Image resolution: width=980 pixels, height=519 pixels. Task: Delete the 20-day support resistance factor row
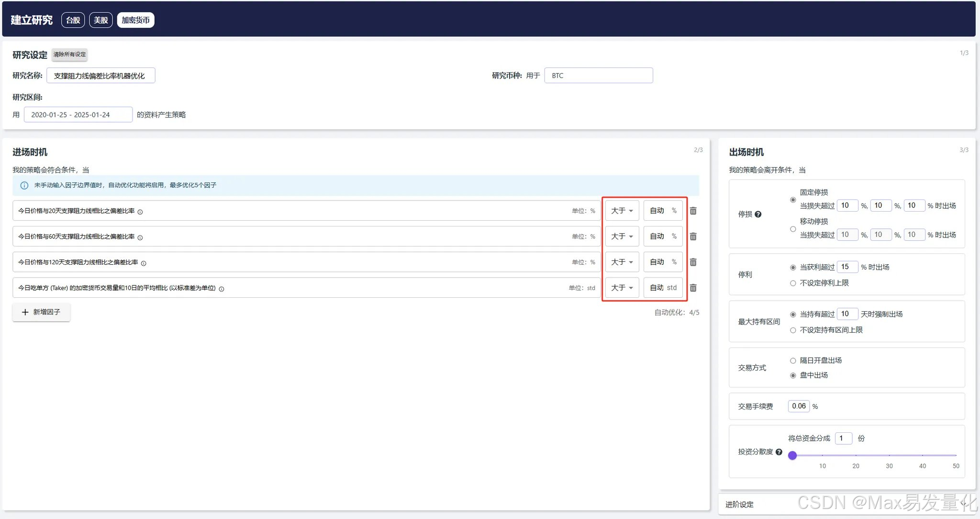click(x=693, y=211)
